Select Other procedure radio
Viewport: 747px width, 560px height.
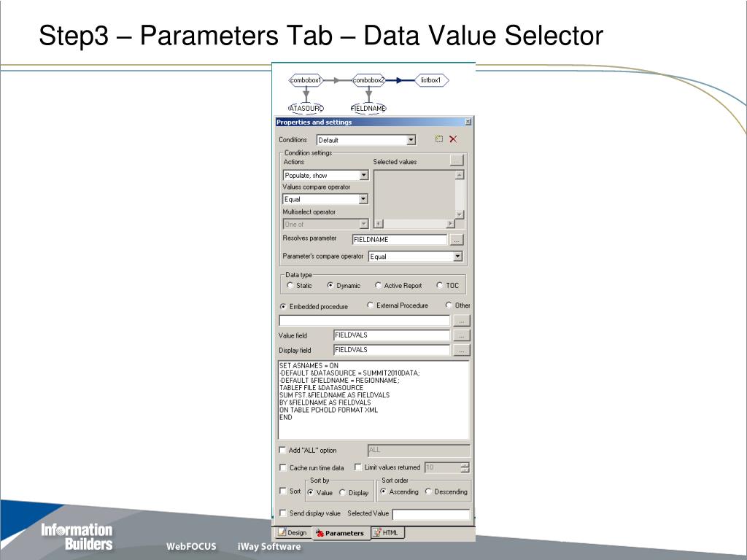(x=449, y=305)
